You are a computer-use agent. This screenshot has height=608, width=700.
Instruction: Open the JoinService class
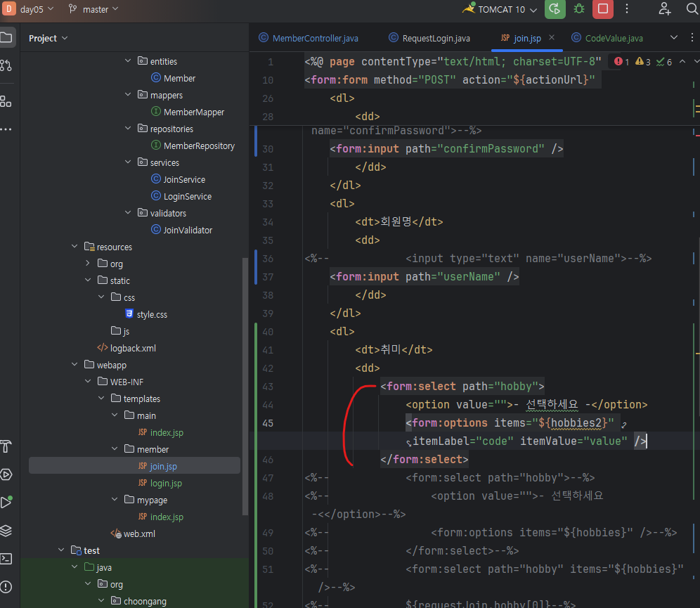point(178,179)
